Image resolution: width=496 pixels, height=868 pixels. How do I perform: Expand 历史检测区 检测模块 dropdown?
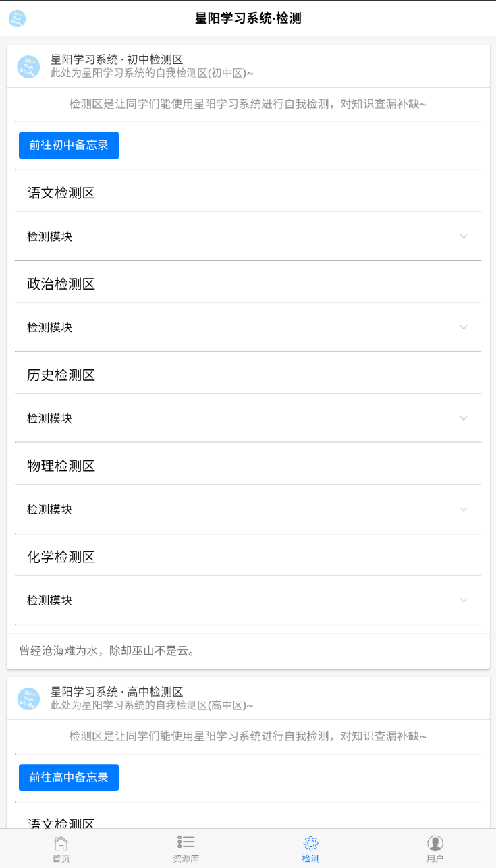pos(463,418)
